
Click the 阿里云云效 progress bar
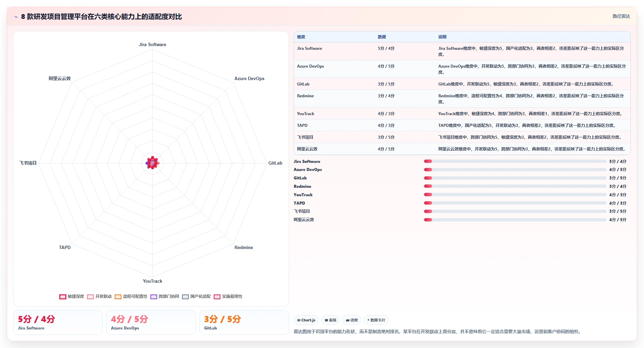[x=515, y=220]
